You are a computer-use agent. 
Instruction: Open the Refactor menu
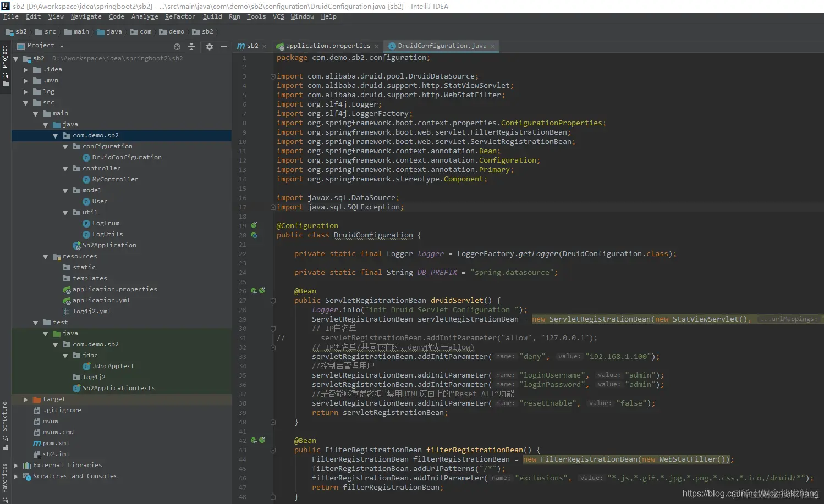[x=180, y=16]
